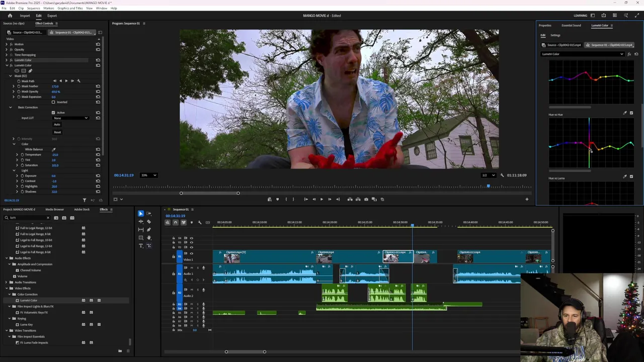Toggle Active checkbox under Basic Correction
The width and height of the screenshot is (644, 362).
click(x=53, y=113)
